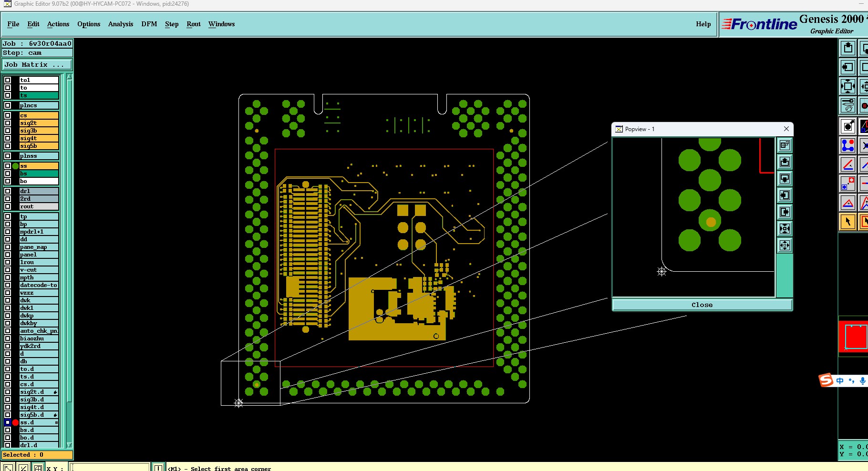Toggle checkbox for layer ss
The width and height of the screenshot is (868, 471).
click(8, 166)
